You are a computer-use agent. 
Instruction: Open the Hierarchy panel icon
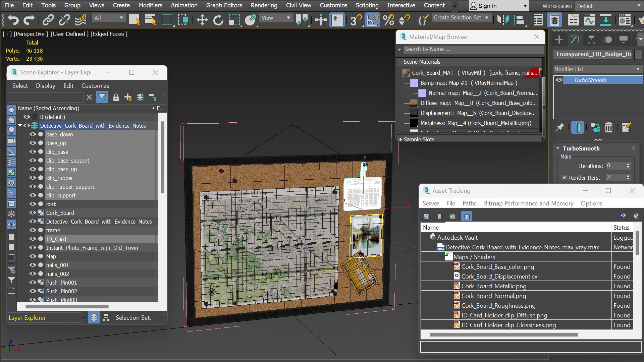(591, 40)
